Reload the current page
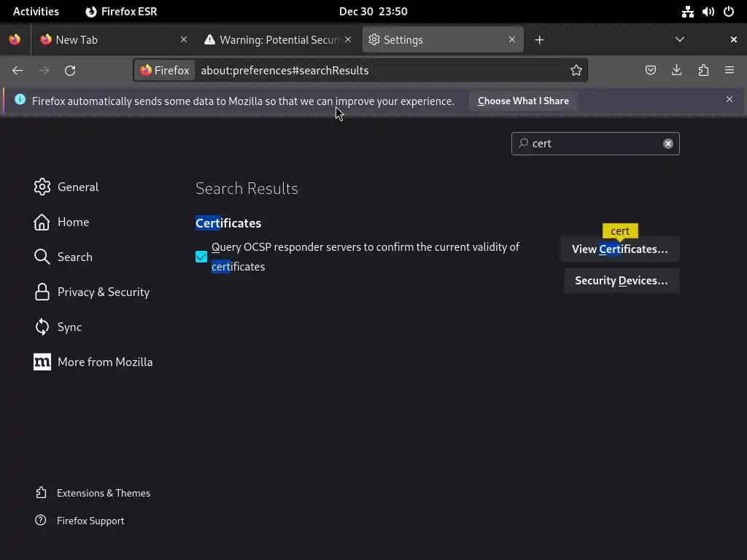 [70, 70]
